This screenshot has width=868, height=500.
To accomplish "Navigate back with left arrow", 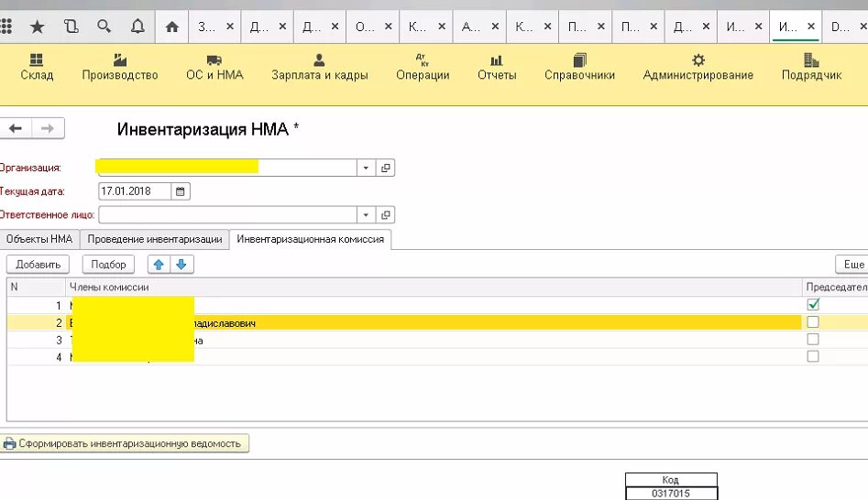I will pos(16,128).
